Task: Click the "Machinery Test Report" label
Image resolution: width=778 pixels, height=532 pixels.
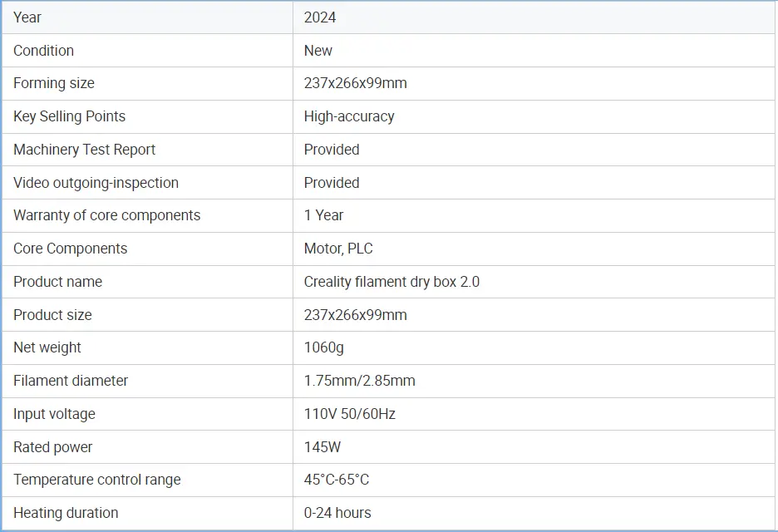Action: 84,150
